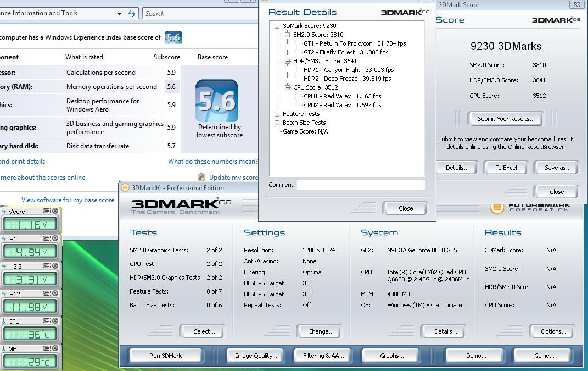Screen dimensions: 588x371
Task: Export results with To Excel button
Action: pyautogui.click(x=506, y=168)
